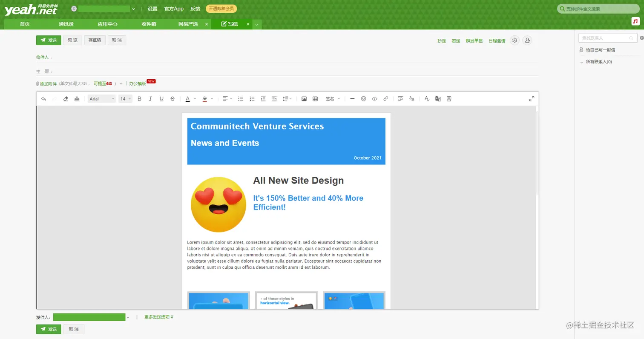Insert a table into the email
The width and height of the screenshot is (644, 339).
click(x=315, y=99)
